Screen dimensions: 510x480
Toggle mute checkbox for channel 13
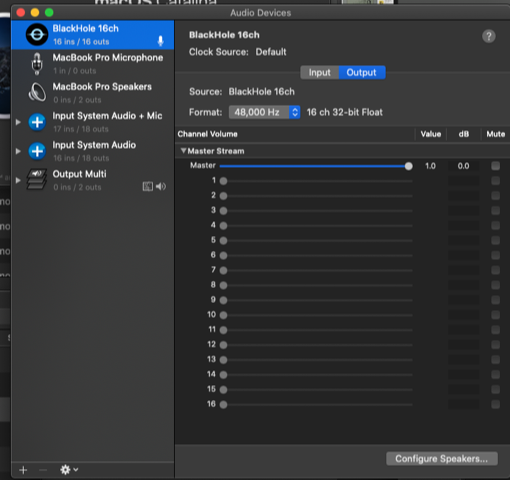[x=496, y=359]
